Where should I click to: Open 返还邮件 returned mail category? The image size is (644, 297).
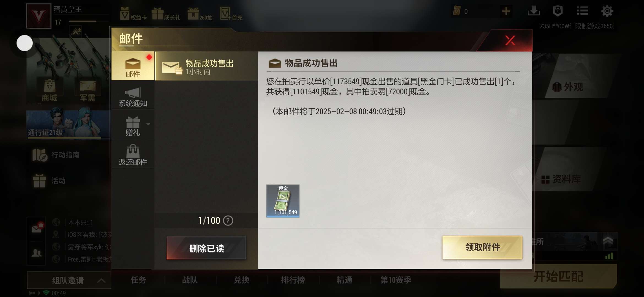[133, 155]
